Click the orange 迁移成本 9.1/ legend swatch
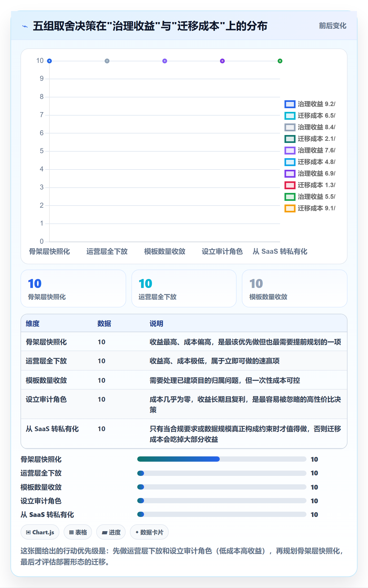Viewport: 368px width, 588px height. click(290, 208)
